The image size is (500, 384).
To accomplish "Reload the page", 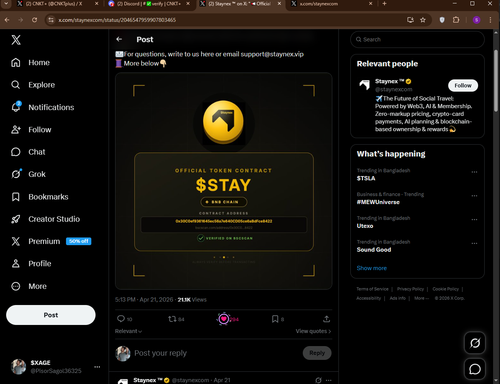I will (34, 20).
